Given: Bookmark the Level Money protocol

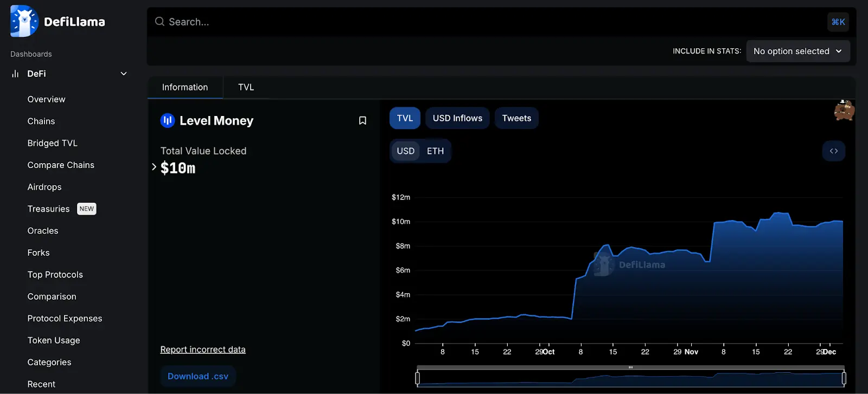Looking at the screenshot, I should pos(362,120).
